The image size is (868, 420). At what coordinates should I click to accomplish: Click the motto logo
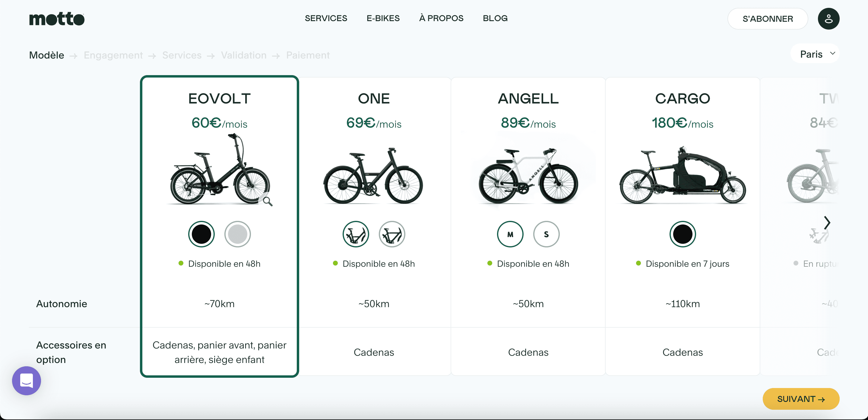[x=57, y=19]
